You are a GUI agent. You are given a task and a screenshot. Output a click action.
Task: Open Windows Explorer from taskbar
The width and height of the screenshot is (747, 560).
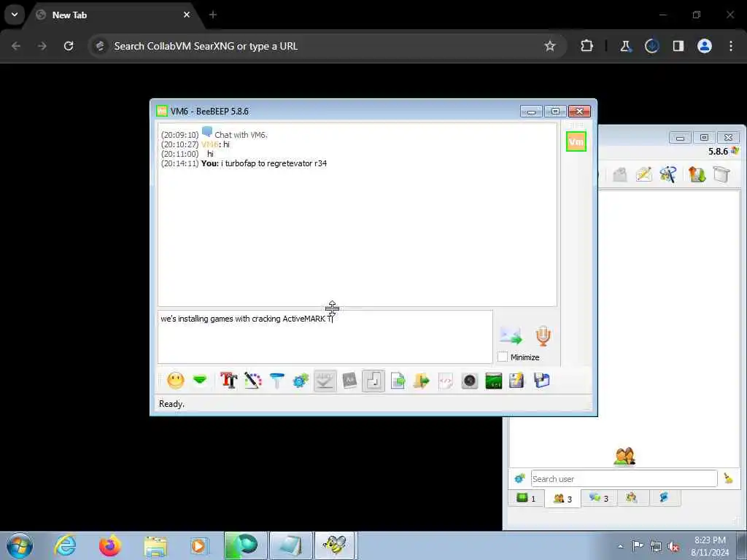155,546
